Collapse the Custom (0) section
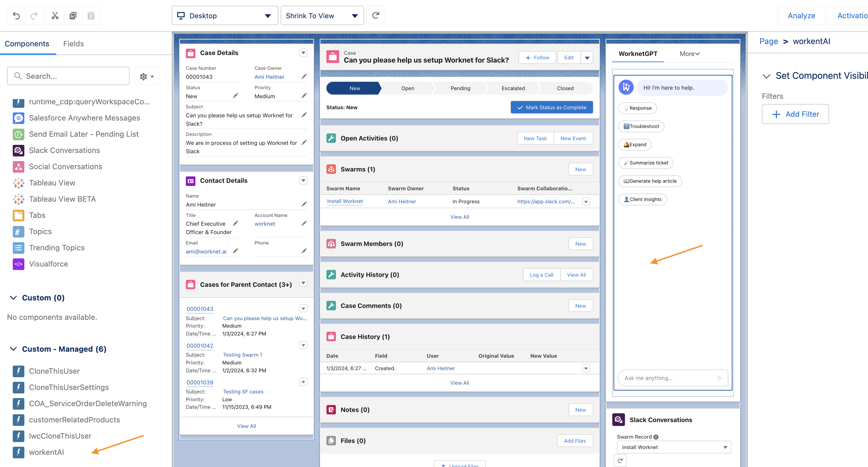The image size is (868, 467). (13, 298)
